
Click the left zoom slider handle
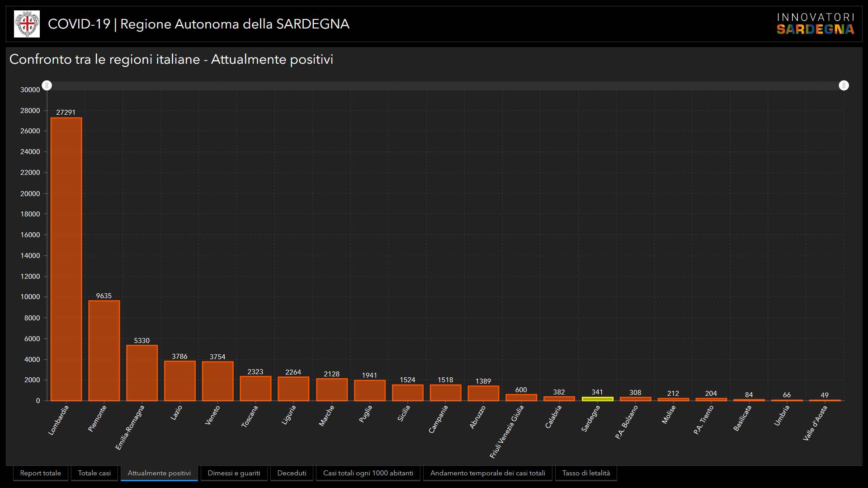[47, 85]
